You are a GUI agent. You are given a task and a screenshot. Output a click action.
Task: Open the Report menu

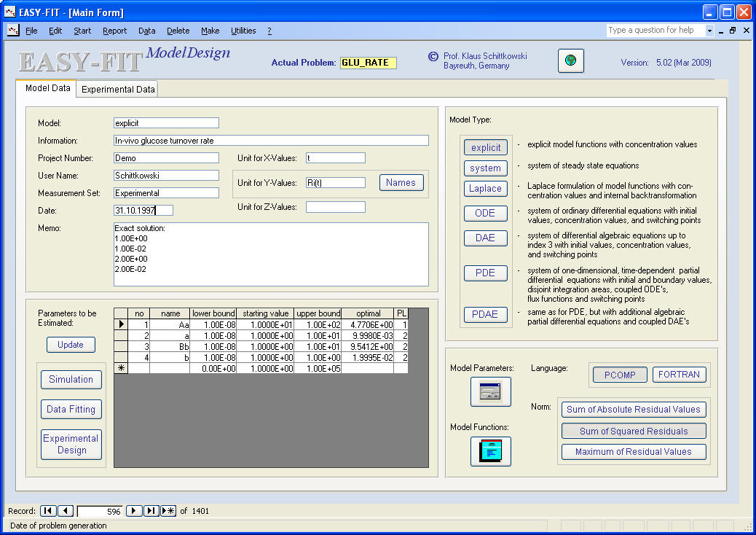coord(114,31)
